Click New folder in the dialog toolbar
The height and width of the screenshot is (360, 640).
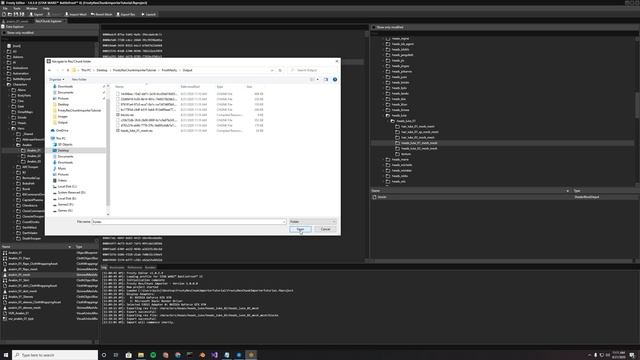tap(79, 79)
